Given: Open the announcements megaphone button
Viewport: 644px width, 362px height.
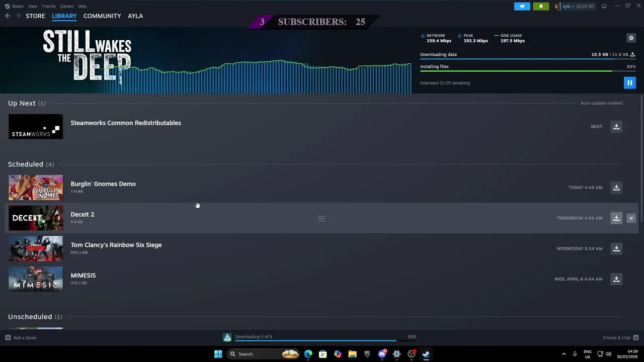Looking at the screenshot, I should click(x=522, y=7).
